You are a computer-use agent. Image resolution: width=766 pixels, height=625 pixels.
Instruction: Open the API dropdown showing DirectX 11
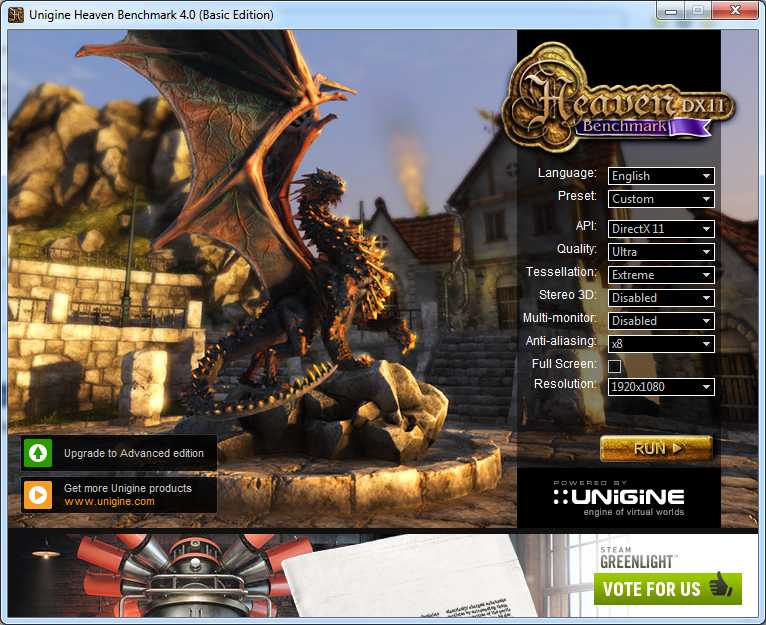click(661, 229)
